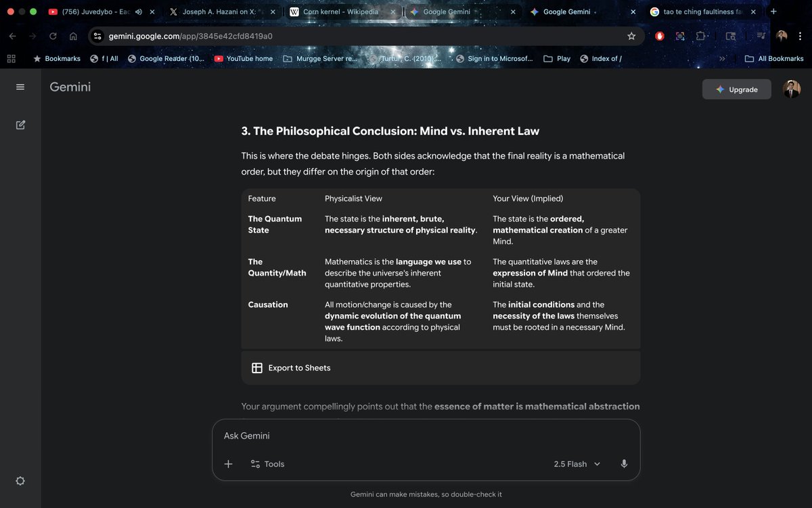Go to the browser home page icon
Screen dimensions: 812x508
click(x=73, y=36)
